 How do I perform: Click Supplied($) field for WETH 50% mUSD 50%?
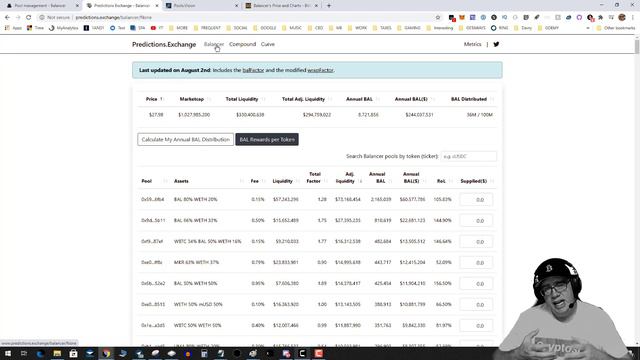(x=476, y=304)
